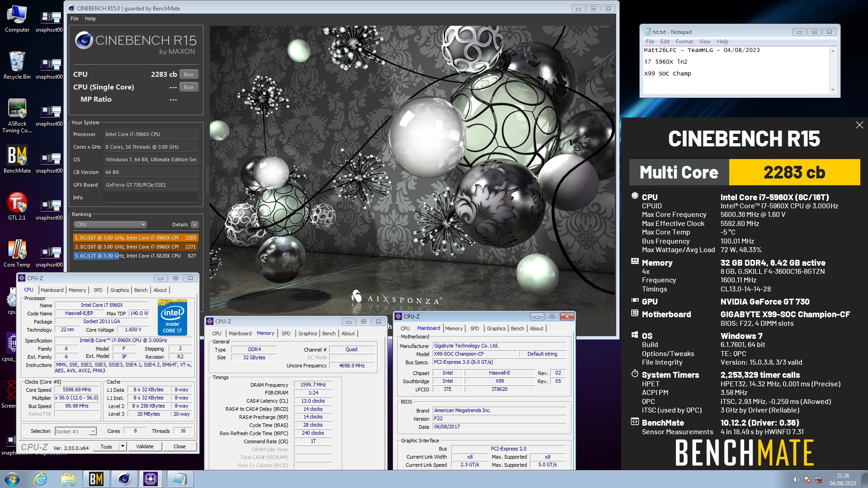Select the snapshot00 icon beside Computer

[x=49, y=21]
